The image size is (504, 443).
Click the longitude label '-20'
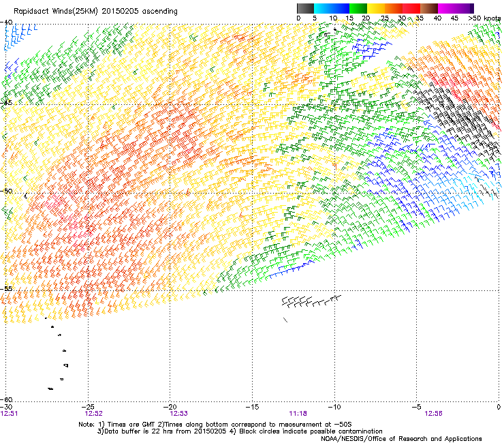click(170, 407)
